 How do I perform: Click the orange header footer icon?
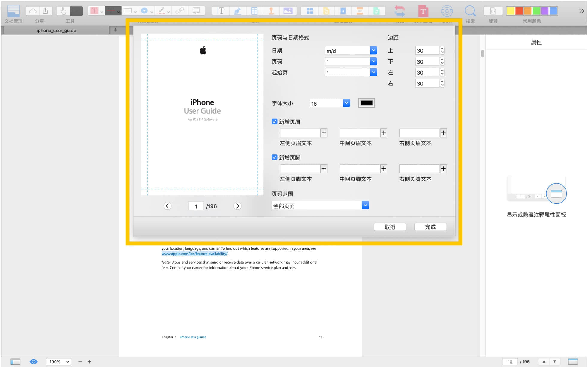click(360, 11)
